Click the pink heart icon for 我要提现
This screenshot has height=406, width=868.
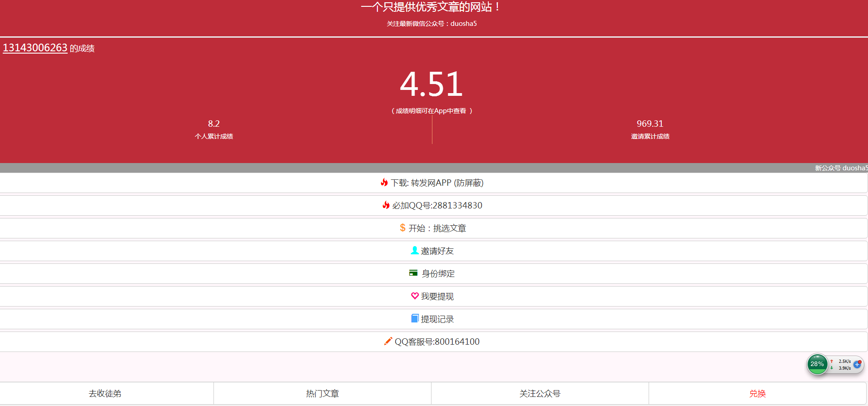click(x=415, y=296)
